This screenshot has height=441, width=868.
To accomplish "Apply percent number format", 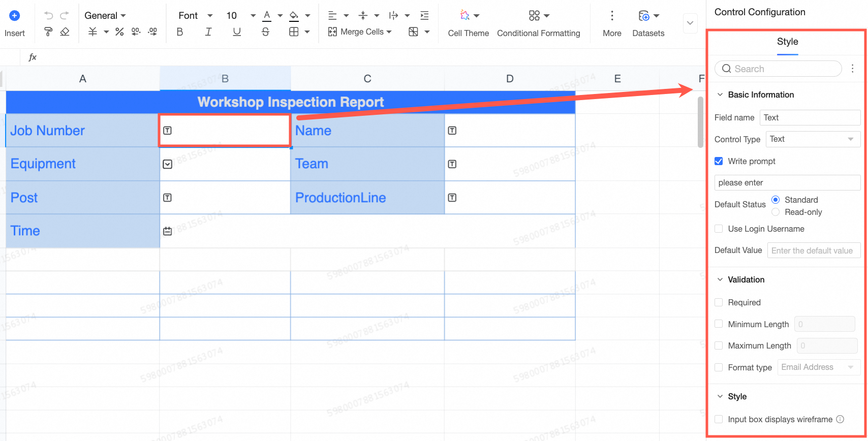I will [119, 32].
